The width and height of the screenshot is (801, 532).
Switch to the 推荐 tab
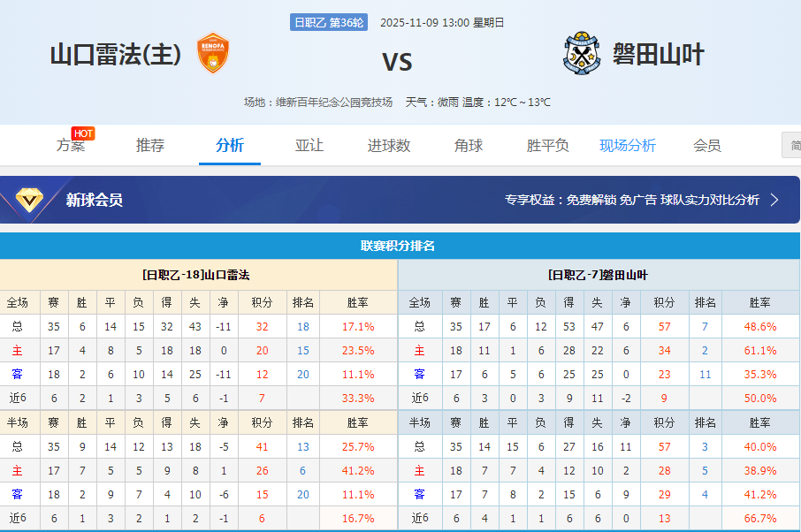[149, 145]
